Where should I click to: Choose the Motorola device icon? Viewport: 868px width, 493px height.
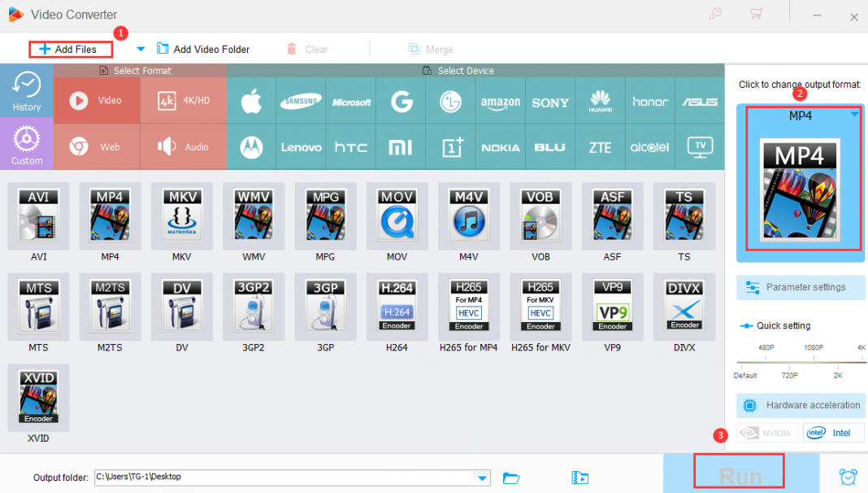(x=251, y=146)
